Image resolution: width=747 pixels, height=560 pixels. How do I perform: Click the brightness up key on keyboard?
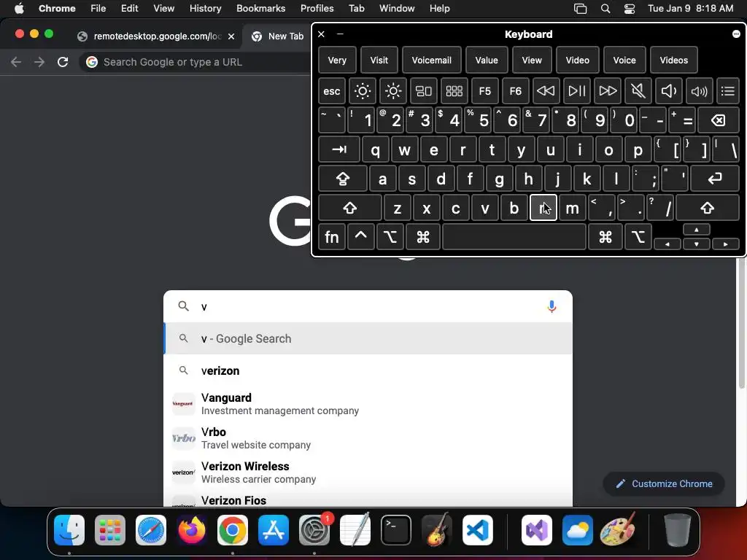(x=393, y=91)
